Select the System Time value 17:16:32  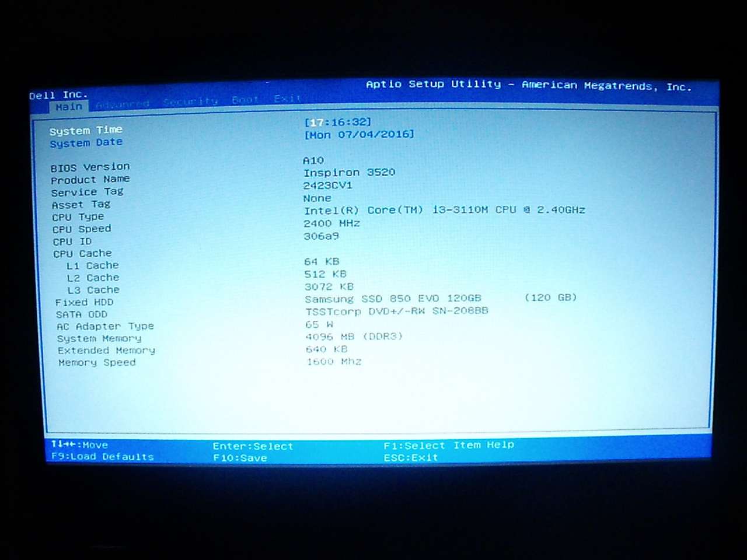[337, 122]
